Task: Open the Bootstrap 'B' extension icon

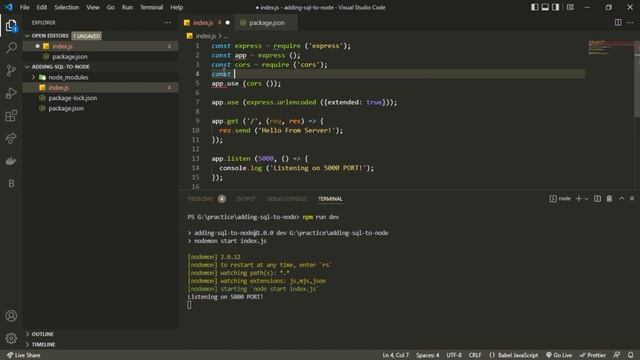Action: pos(11,183)
